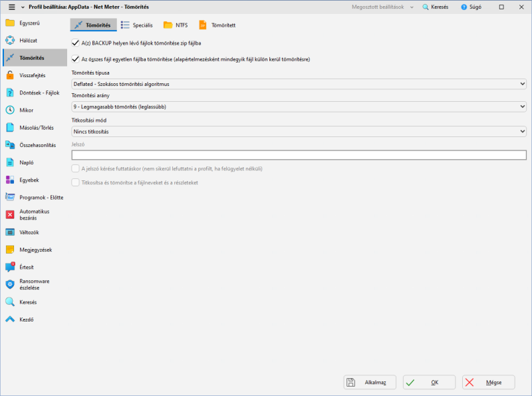Expand the profile chevron next to the title
The width and height of the screenshot is (532, 396).
(x=23, y=7)
